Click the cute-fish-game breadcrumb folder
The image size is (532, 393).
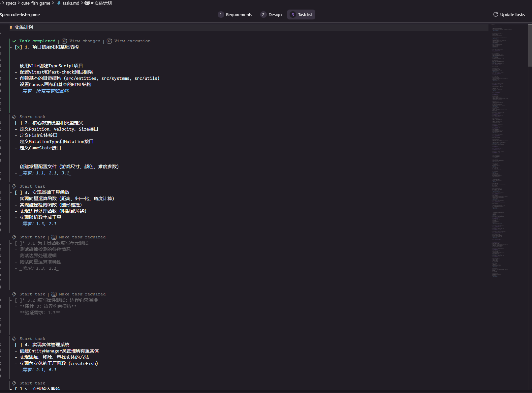coord(36,3)
